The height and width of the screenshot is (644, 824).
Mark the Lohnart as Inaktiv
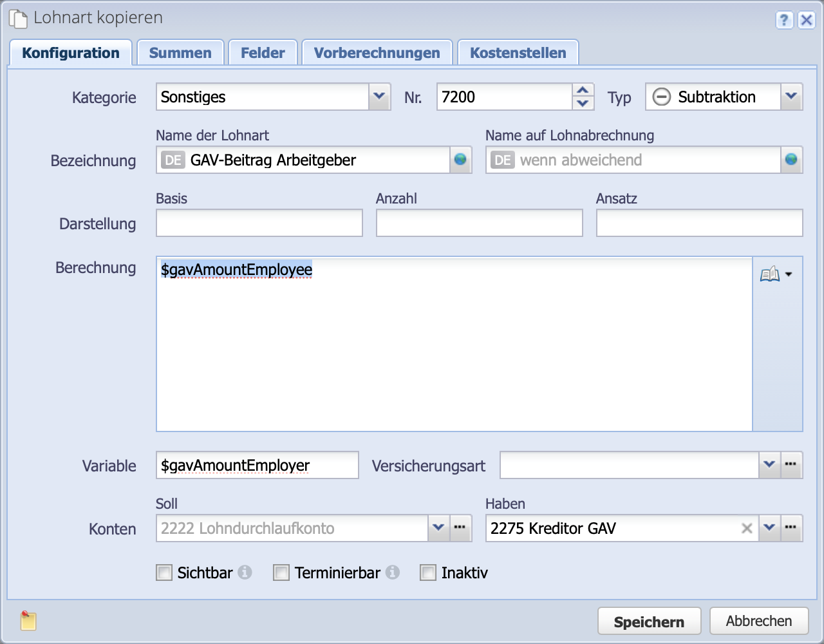click(429, 573)
